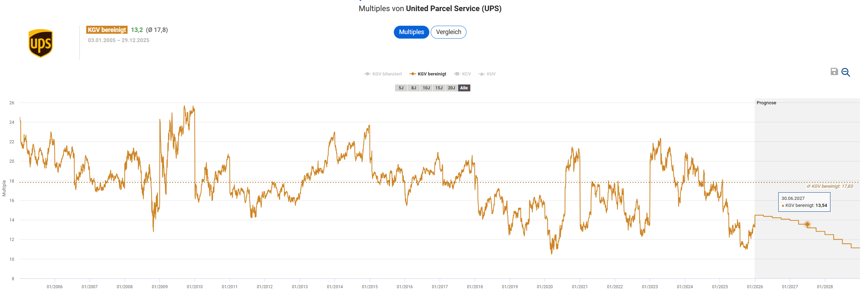
Task: Click the orange KGV bereinigt badge
Action: point(107,30)
